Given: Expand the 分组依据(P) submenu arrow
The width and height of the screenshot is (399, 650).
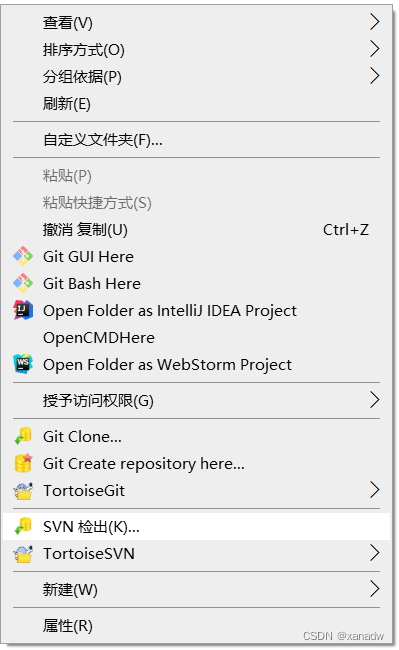Looking at the screenshot, I should click(374, 76).
